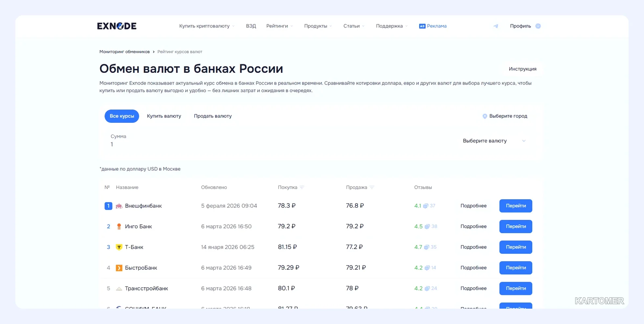The height and width of the screenshot is (324, 644).
Task: Click Мониторинг обменников breadcrumb link
Action: 124,52
